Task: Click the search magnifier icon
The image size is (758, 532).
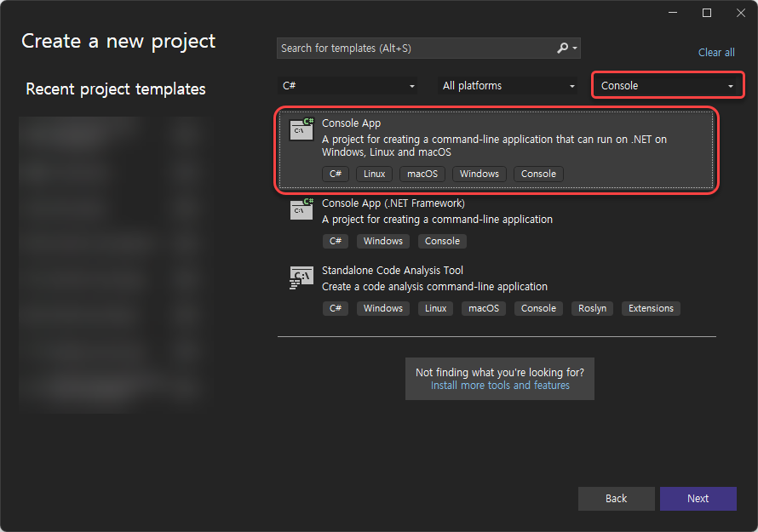Action: (x=563, y=49)
